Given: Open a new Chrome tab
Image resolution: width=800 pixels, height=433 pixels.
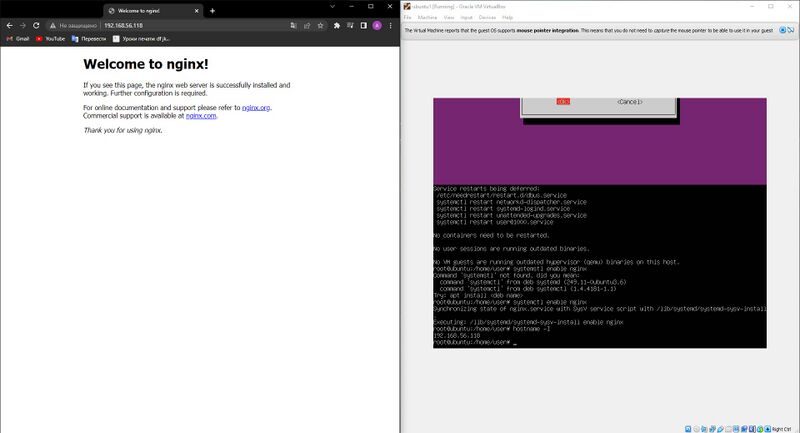Looking at the screenshot, I should pyautogui.click(x=212, y=11).
